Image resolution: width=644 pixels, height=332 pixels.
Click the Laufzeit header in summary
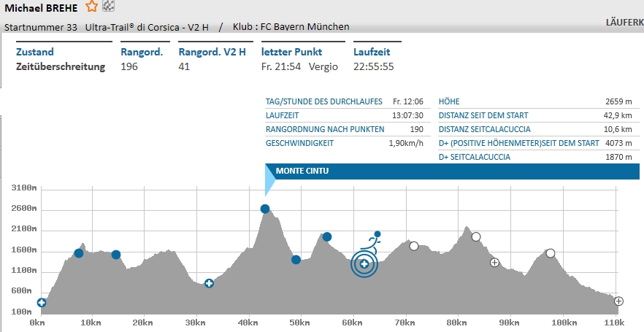[x=372, y=52]
